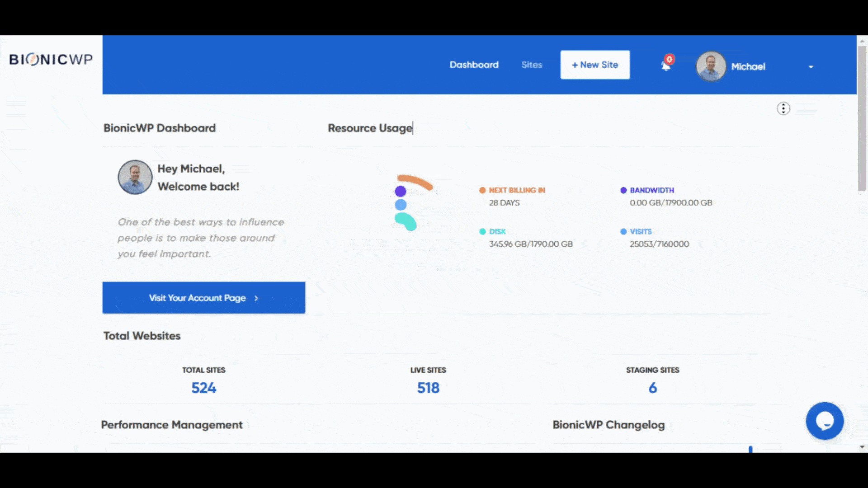The width and height of the screenshot is (868, 488).
Task: Click the Performance Management heading
Action: click(x=172, y=425)
